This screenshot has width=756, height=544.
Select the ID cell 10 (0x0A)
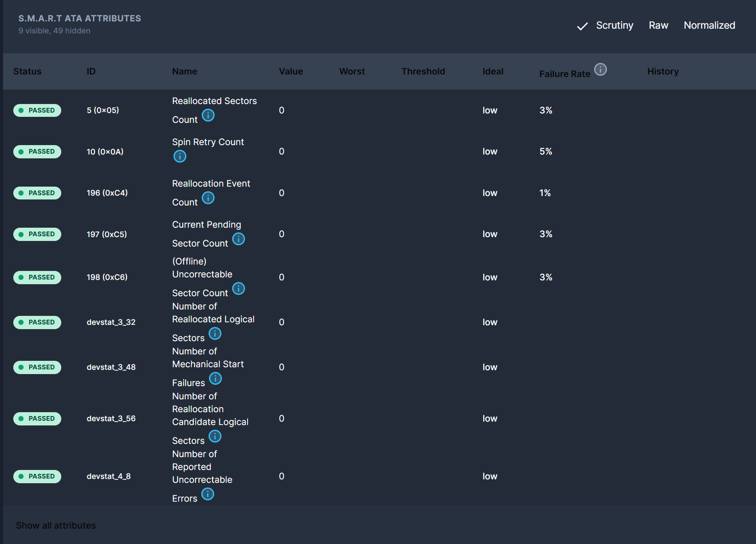(x=105, y=152)
